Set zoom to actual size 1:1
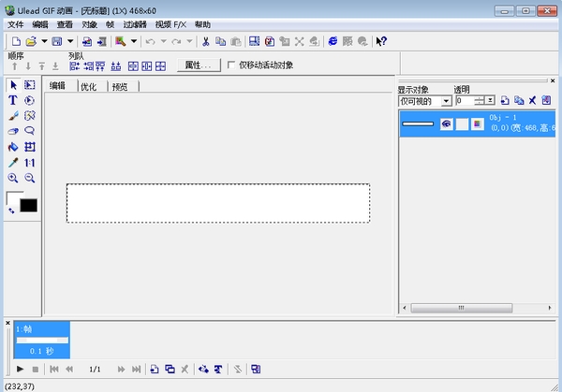 pos(29,162)
